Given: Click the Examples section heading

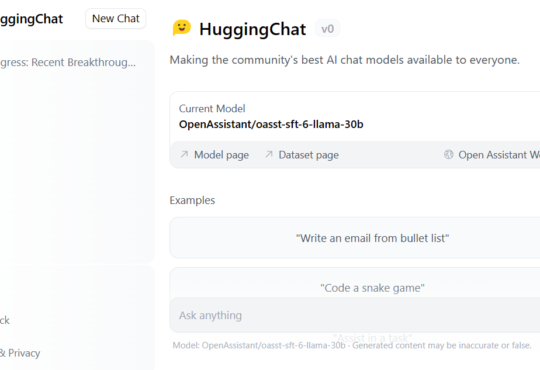Looking at the screenshot, I should [x=192, y=200].
